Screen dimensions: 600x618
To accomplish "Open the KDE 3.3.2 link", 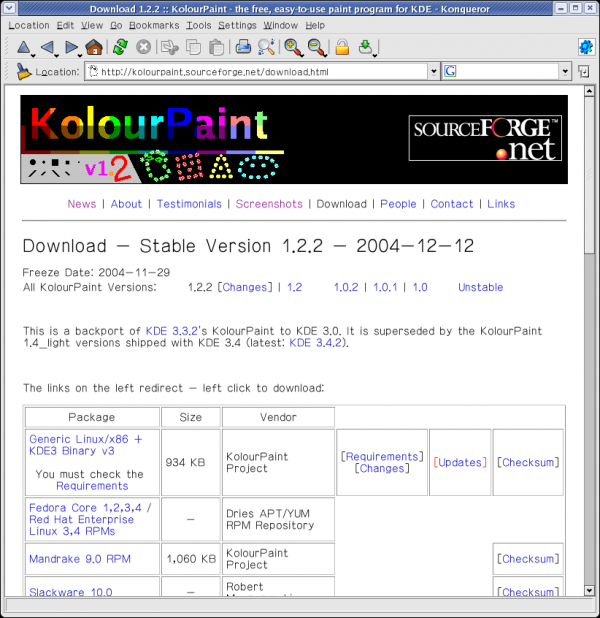I will click(x=171, y=331).
